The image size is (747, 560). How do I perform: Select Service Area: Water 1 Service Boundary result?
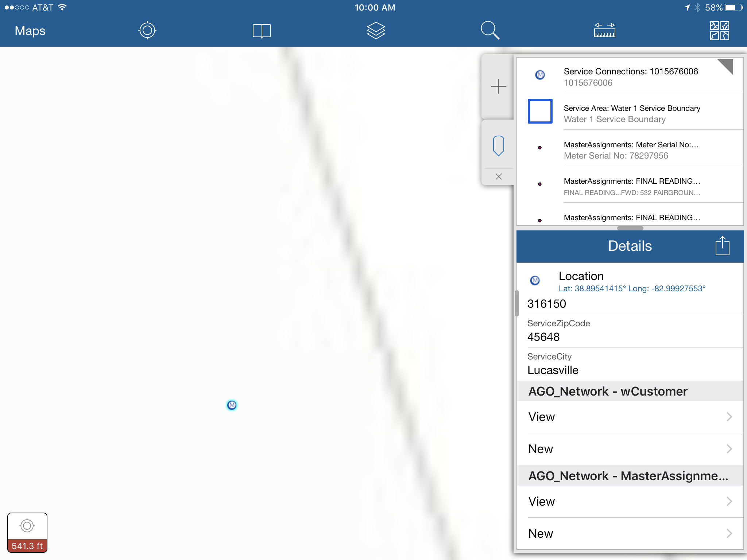630,112
